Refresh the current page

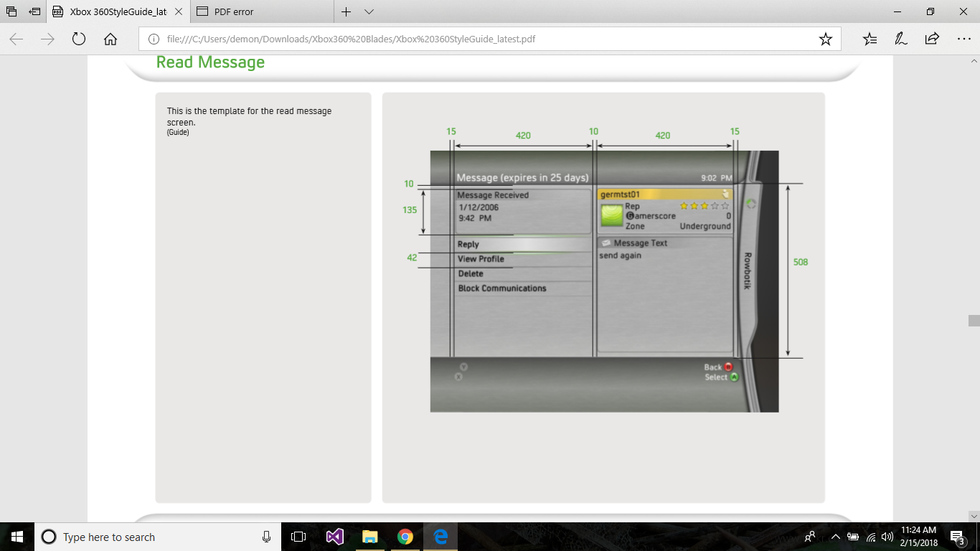pos(79,39)
